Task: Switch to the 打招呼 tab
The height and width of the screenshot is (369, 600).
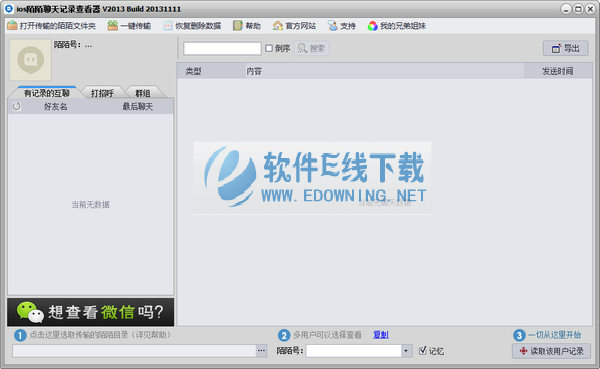Action: tap(102, 93)
